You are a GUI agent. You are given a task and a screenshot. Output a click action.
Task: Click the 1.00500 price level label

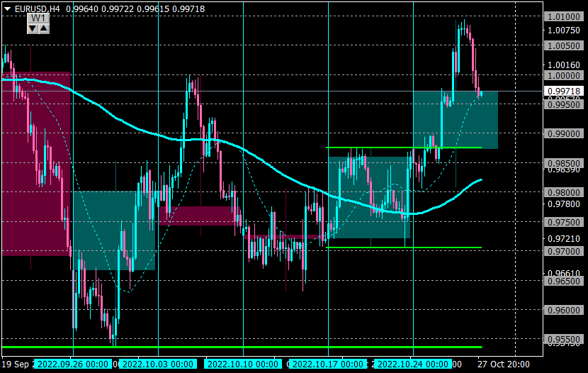tap(564, 45)
